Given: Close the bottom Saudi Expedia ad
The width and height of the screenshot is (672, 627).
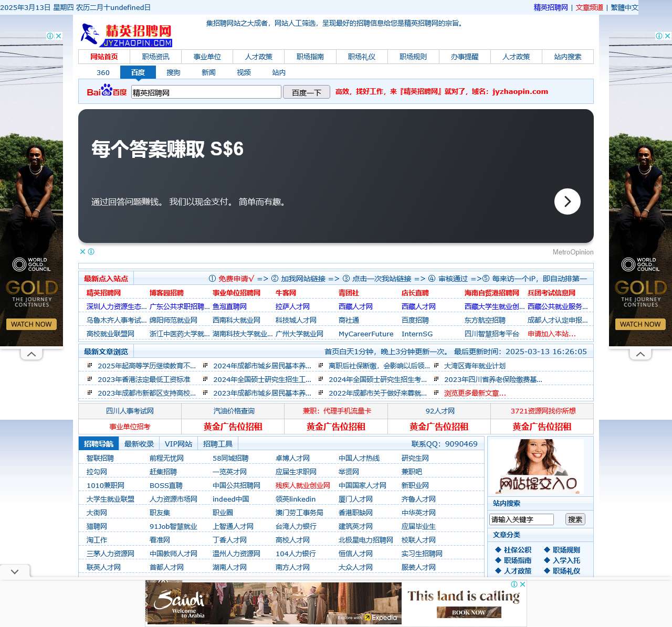Looking at the screenshot, I should click(x=523, y=584).
